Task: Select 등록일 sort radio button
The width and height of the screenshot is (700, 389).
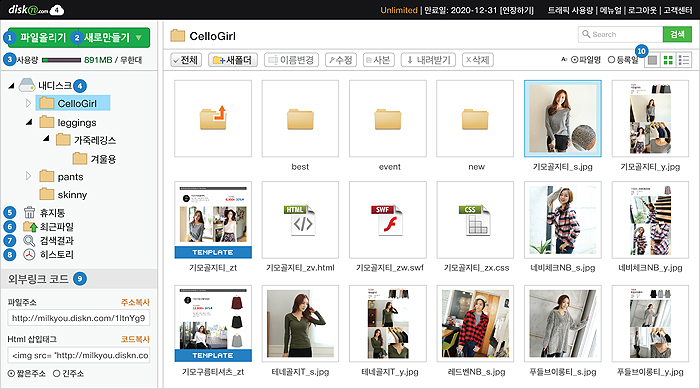Action: click(612, 60)
